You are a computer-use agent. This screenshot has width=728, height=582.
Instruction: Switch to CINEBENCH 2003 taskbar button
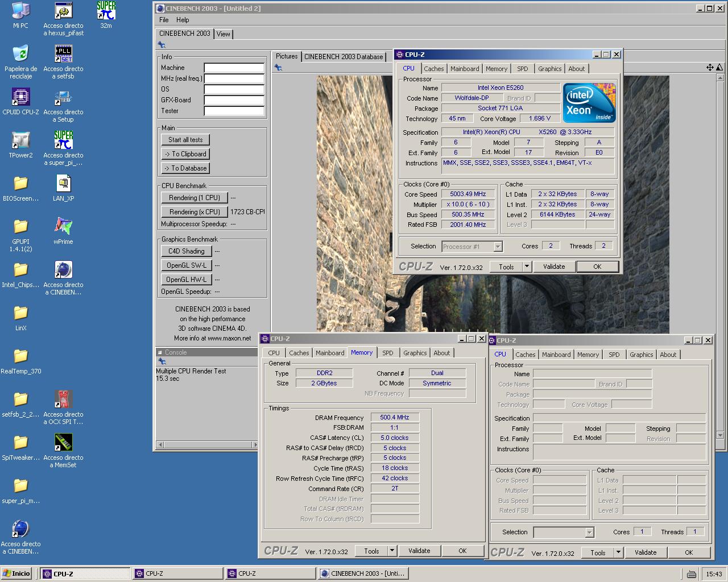pyautogui.click(x=363, y=573)
